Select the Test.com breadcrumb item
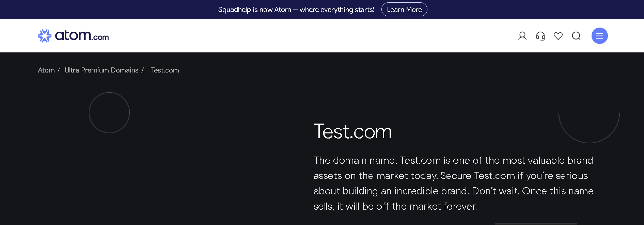The image size is (644, 225). coord(165,70)
